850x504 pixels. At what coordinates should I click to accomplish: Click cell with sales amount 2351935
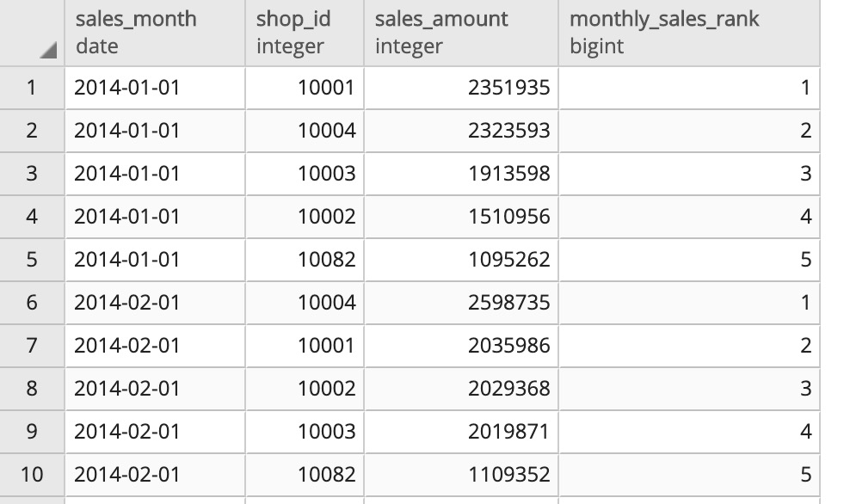point(461,88)
